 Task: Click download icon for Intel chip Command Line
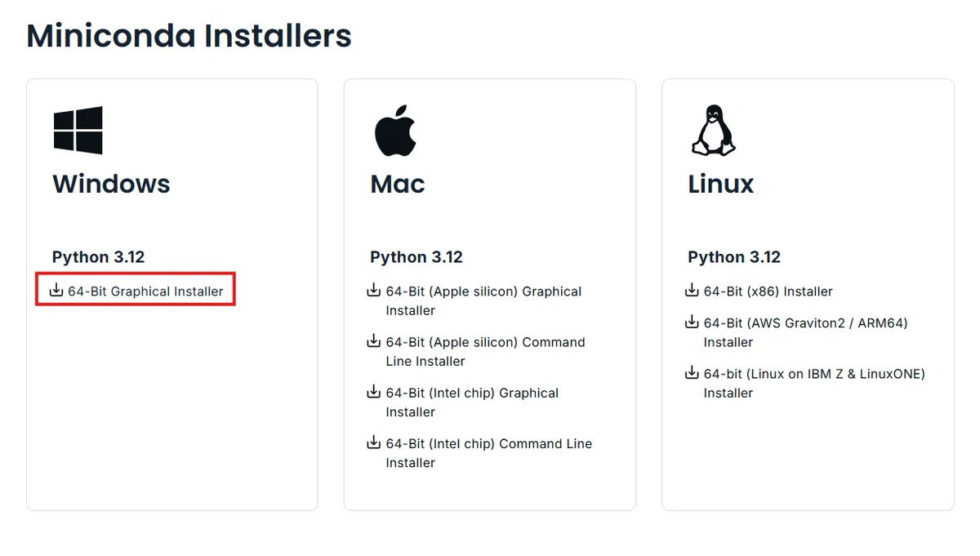373,443
